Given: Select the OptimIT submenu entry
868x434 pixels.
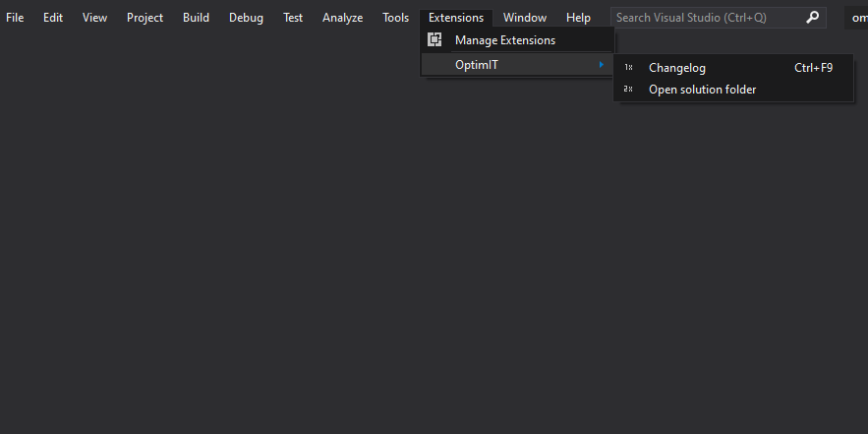Looking at the screenshot, I should click(518, 65).
